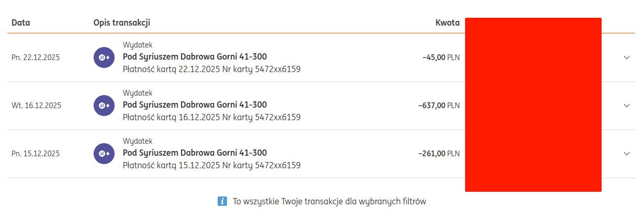Click the date Pn. 22.12.2025

[x=36, y=57]
